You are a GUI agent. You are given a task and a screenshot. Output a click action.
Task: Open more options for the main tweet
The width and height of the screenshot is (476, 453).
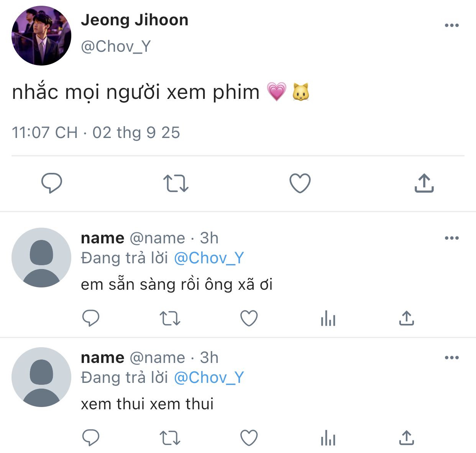[x=452, y=25]
